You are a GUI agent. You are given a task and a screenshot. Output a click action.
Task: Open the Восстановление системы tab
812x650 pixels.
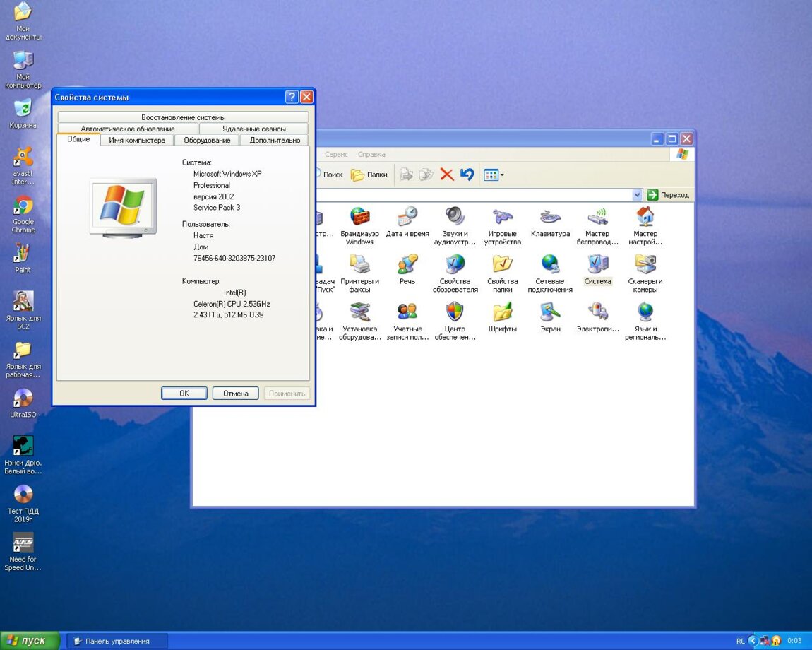coord(183,117)
